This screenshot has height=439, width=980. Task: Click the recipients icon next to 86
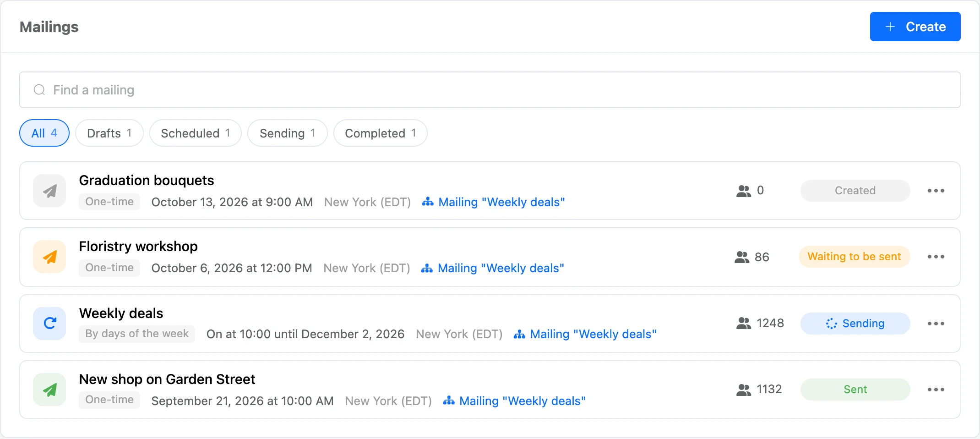coord(742,257)
